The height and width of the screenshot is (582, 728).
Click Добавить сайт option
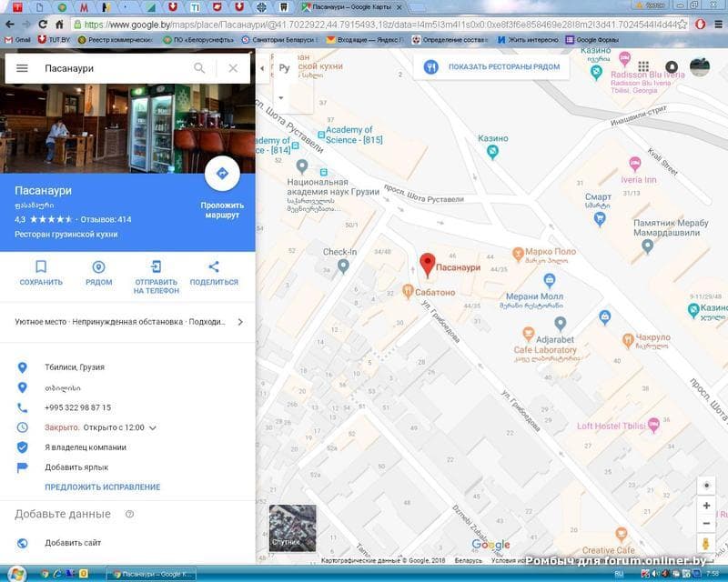pos(73,543)
